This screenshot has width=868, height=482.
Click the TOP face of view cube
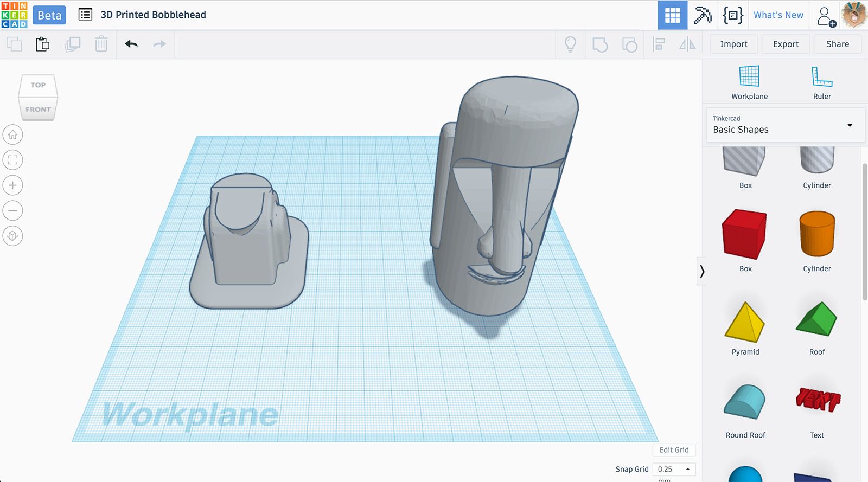(38, 85)
